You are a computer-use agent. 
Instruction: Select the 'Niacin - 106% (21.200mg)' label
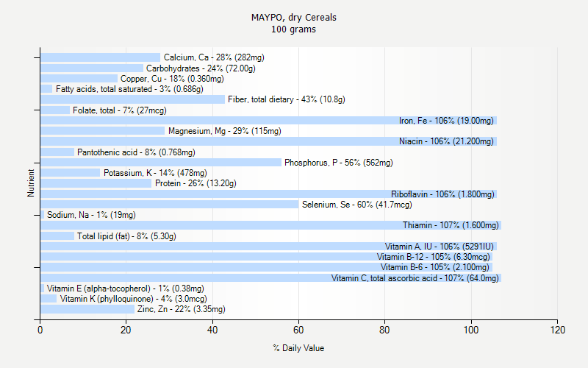(x=446, y=141)
